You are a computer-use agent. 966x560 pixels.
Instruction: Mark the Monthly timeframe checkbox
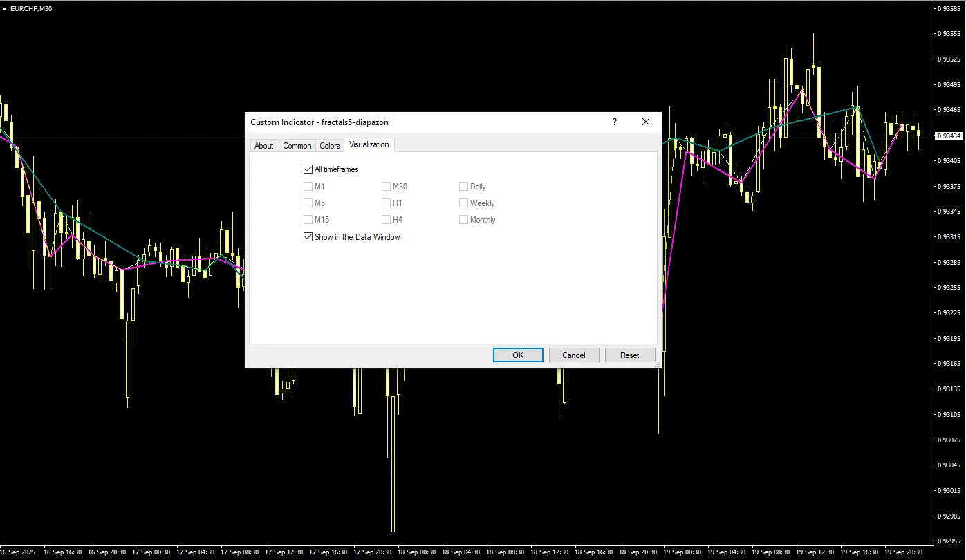point(463,220)
